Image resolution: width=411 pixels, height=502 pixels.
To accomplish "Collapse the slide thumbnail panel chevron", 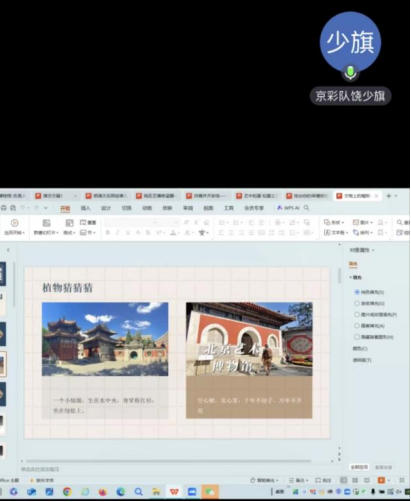I will 8,250.
